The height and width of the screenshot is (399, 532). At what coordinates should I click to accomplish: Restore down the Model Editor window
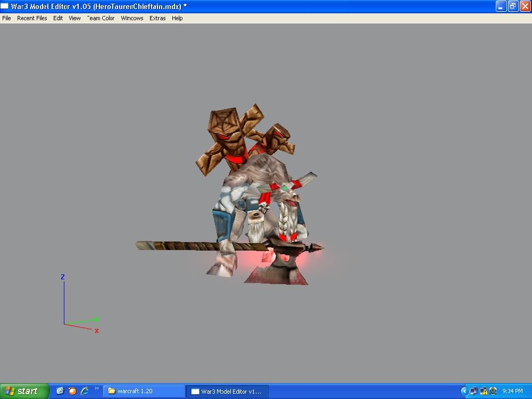[x=513, y=6]
